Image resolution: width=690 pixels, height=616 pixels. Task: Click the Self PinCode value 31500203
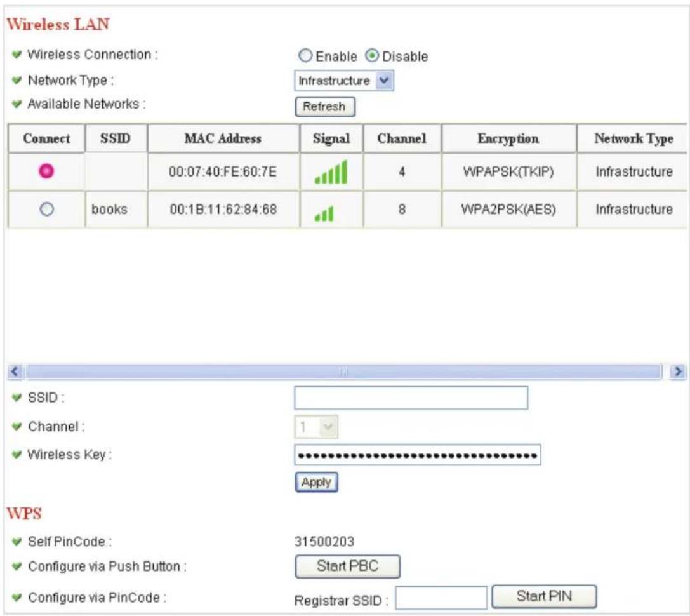tap(324, 541)
